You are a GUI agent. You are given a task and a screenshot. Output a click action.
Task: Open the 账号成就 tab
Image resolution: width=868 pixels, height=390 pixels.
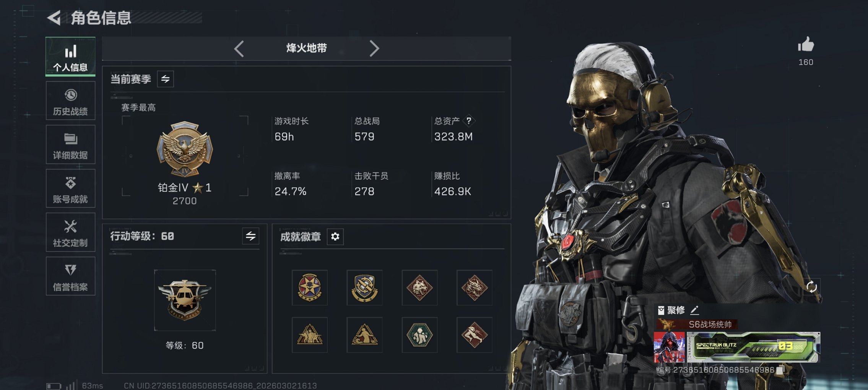70,188
